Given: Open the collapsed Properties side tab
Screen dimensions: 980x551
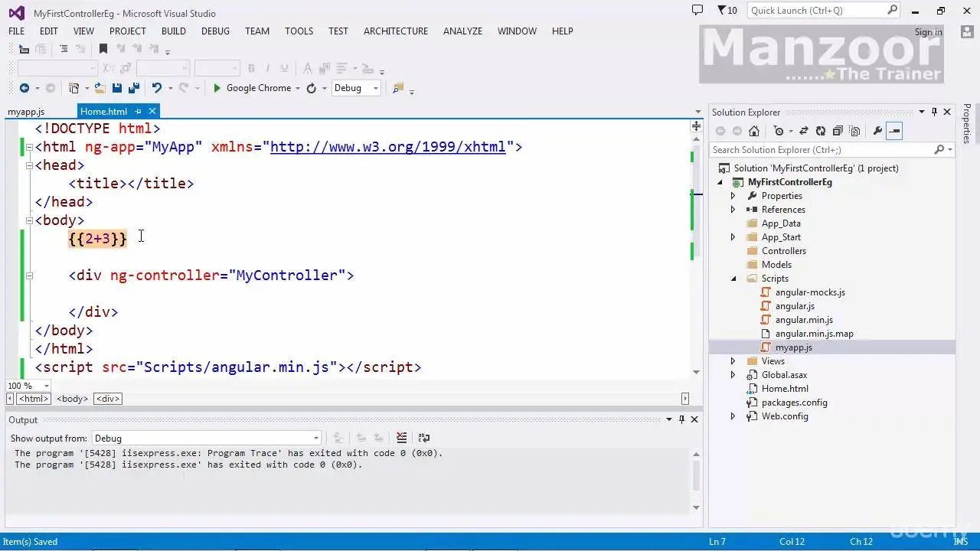Looking at the screenshot, I should click(x=967, y=124).
